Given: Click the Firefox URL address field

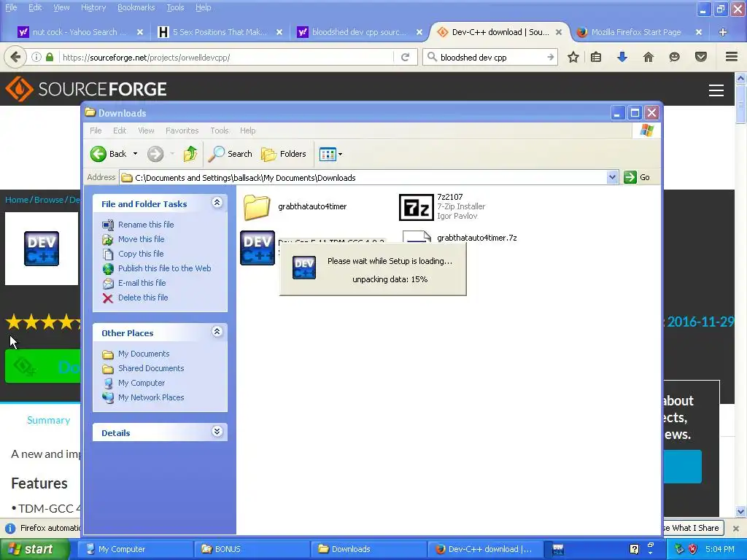Looking at the screenshot, I should tap(226, 58).
